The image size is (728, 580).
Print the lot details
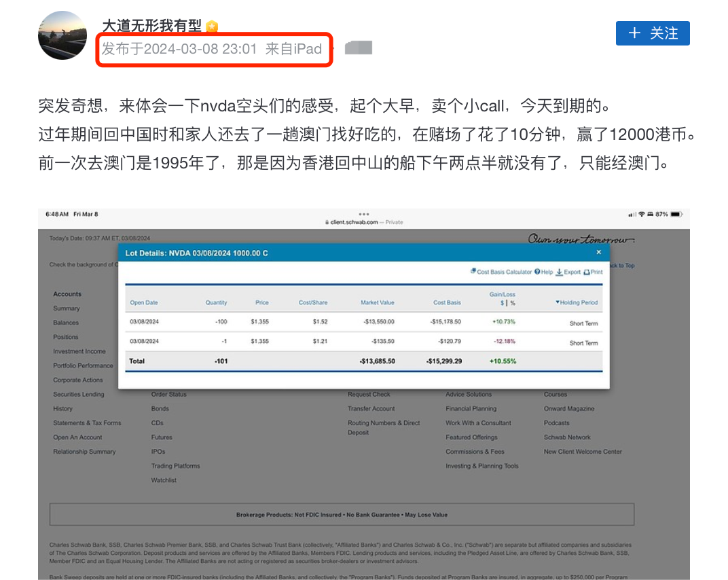click(x=596, y=272)
